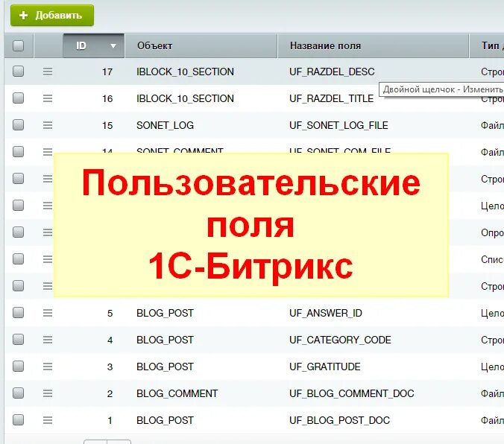504x444 pixels.
Task: Check the row 4 UF_CATEGORY_CODE checkbox
Action: click(19, 339)
